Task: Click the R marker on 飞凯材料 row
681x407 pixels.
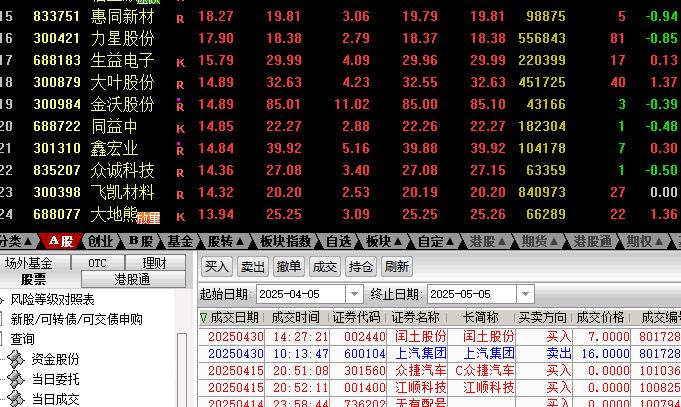Action: click(x=180, y=195)
